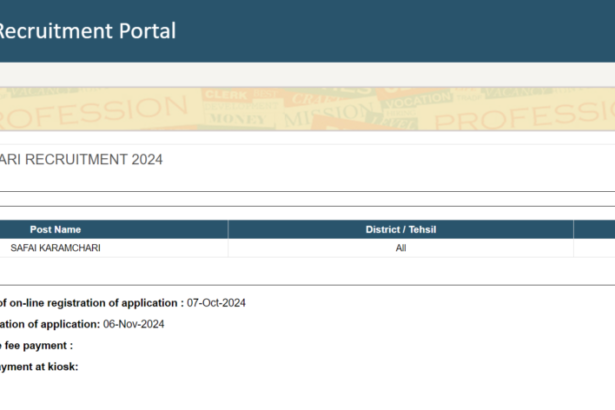Select the SAFAI KARAMCHARI table cell

click(55, 248)
